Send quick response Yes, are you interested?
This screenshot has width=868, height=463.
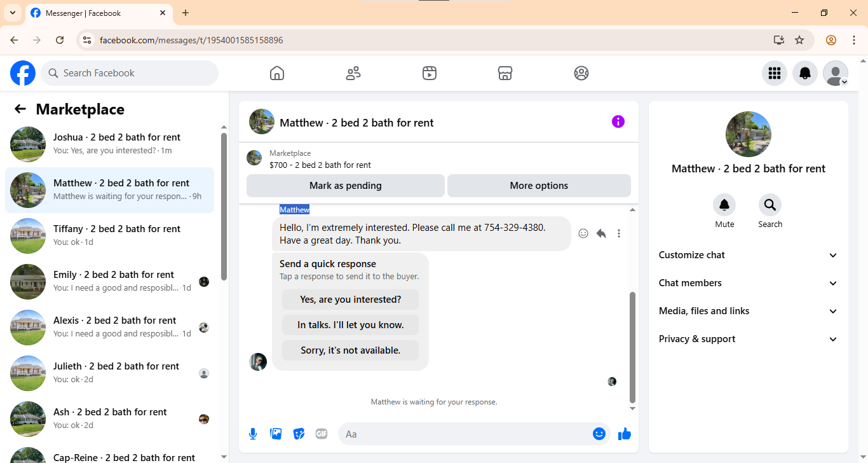(x=351, y=300)
